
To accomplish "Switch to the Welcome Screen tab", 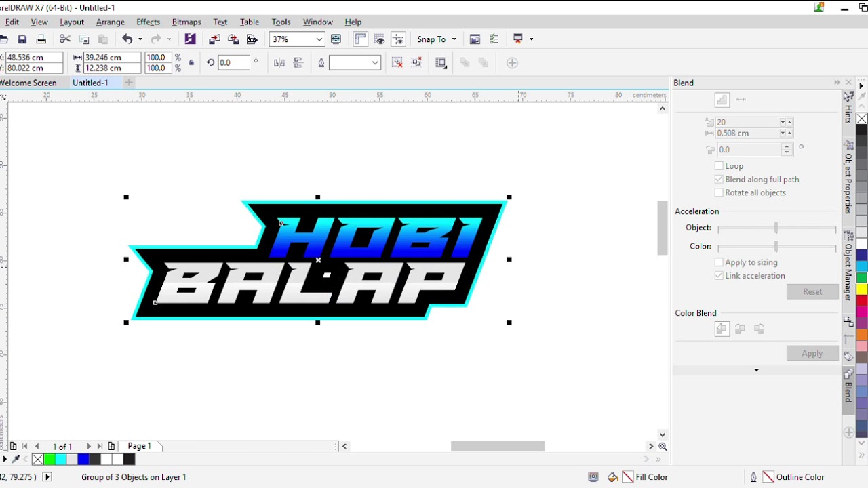I will (28, 83).
